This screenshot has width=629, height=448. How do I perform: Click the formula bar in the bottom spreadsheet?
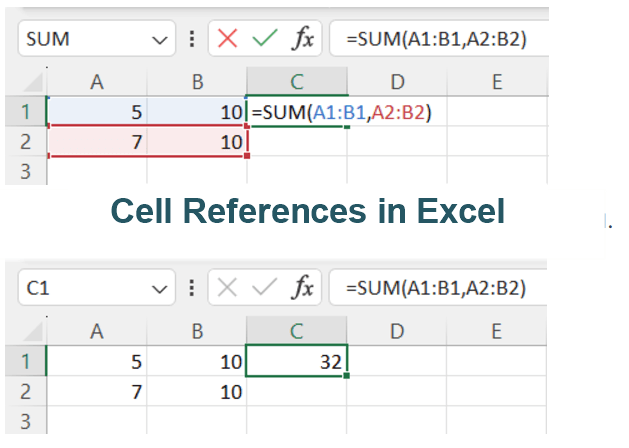click(438, 288)
